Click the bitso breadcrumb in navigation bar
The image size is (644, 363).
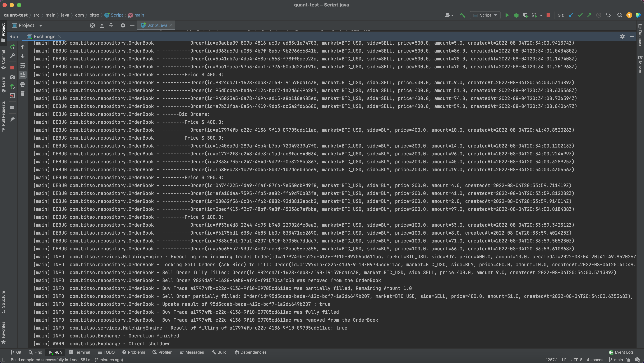pos(94,15)
